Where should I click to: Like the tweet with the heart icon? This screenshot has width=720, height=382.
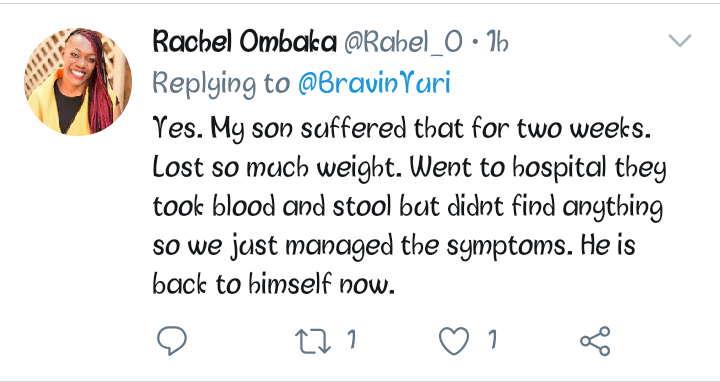(x=454, y=341)
